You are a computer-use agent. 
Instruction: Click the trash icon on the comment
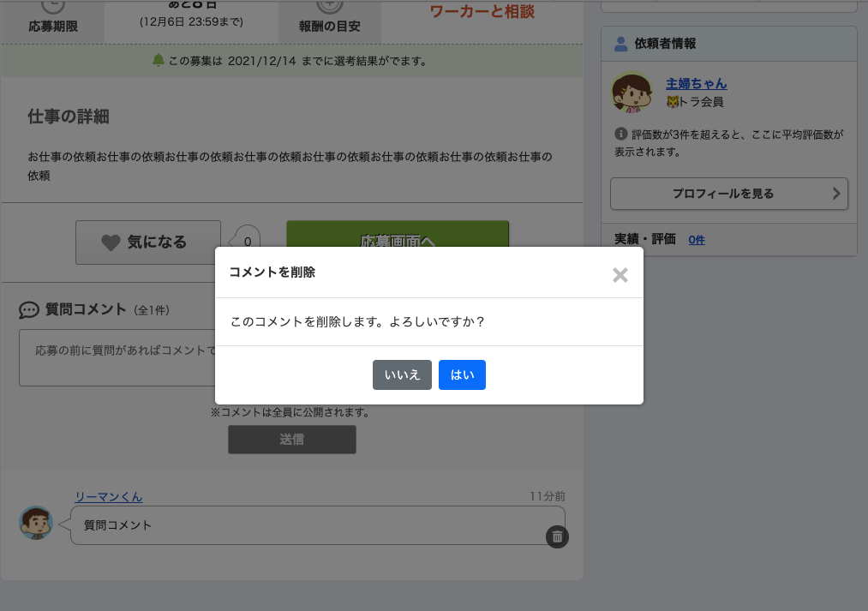click(x=557, y=536)
